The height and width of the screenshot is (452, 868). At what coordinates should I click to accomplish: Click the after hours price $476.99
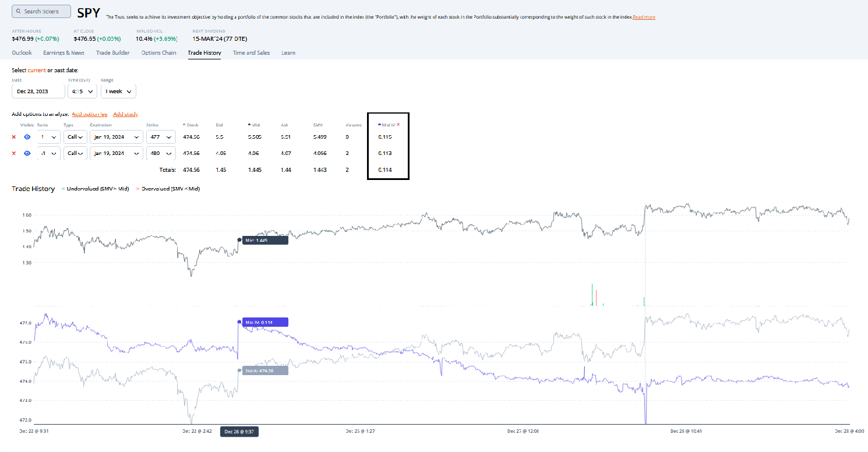(x=23, y=38)
